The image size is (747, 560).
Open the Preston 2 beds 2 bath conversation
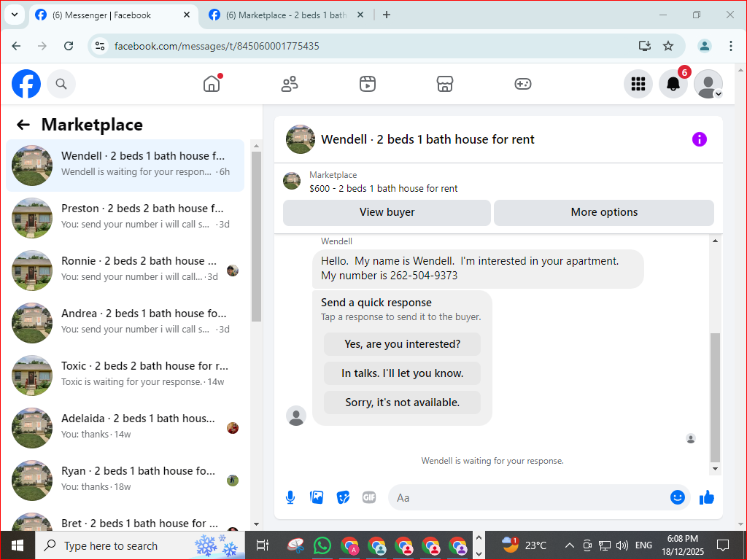tap(125, 217)
